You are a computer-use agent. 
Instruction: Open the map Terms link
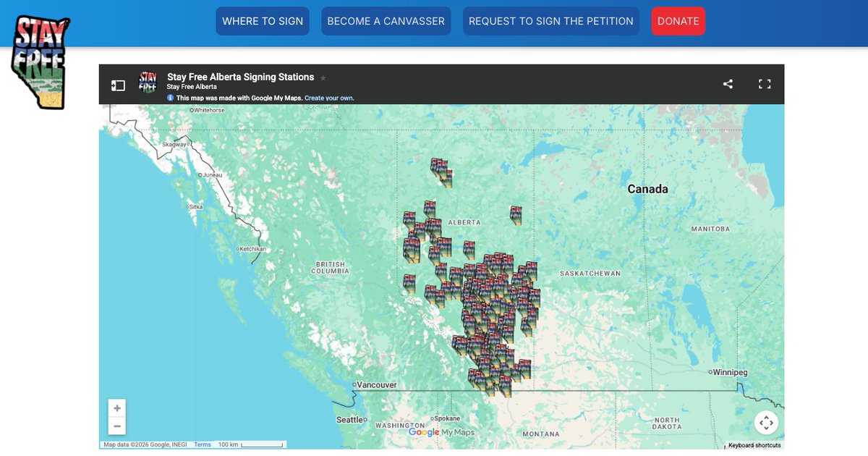[203, 444]
